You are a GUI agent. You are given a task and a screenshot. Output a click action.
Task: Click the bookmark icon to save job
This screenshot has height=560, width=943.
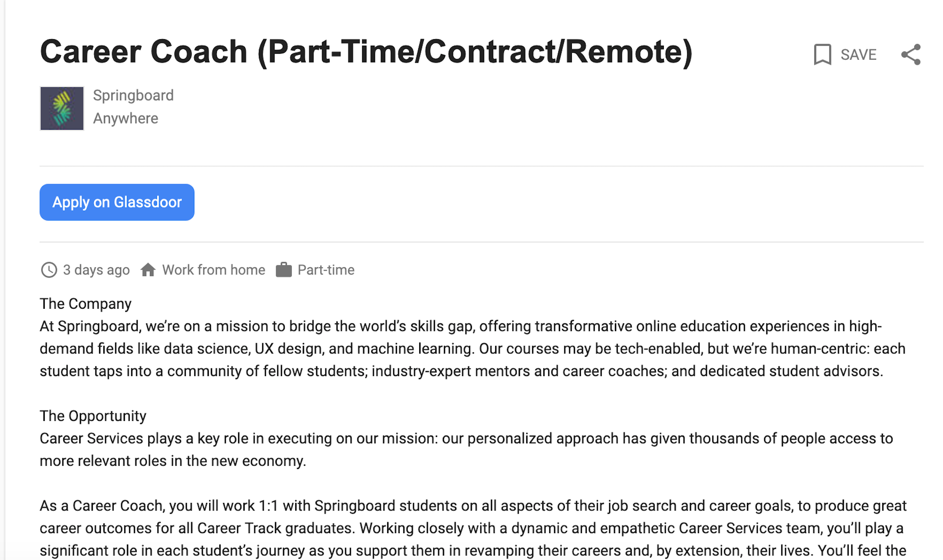pos(822,55)
